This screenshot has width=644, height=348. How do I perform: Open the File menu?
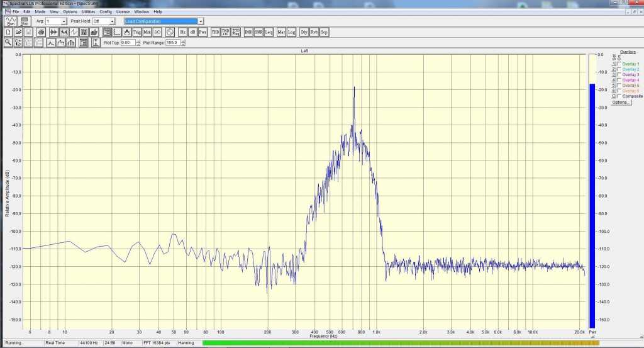tap(16, 11)
